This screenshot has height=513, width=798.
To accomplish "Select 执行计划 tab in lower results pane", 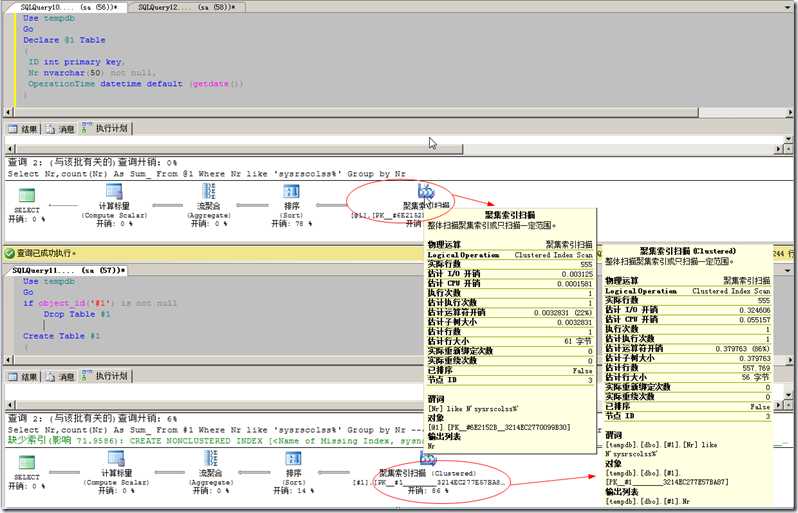I will pos(106,377).
